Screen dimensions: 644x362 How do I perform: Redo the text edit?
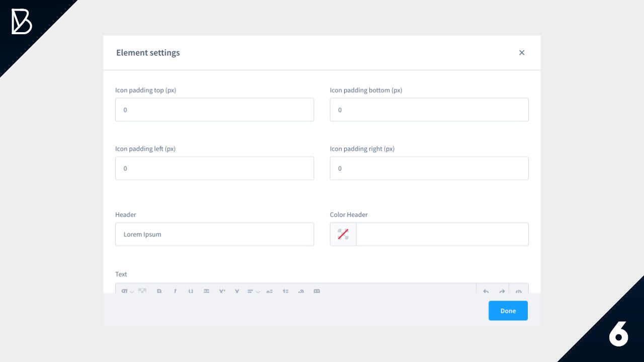point(502,291)
